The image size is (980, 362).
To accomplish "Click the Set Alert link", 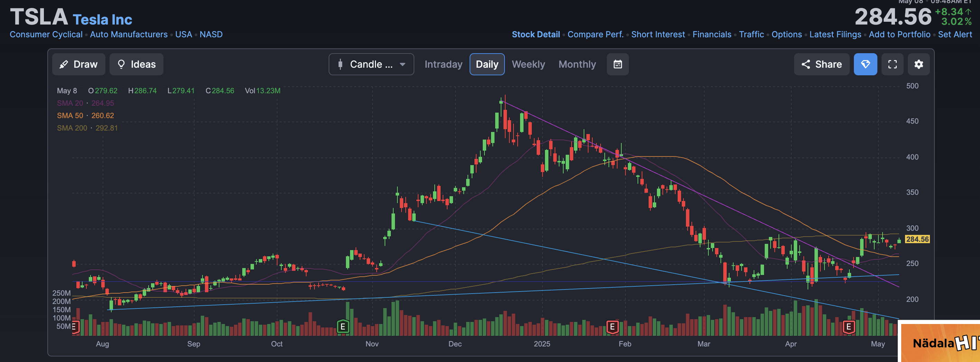I will point(954,34).
